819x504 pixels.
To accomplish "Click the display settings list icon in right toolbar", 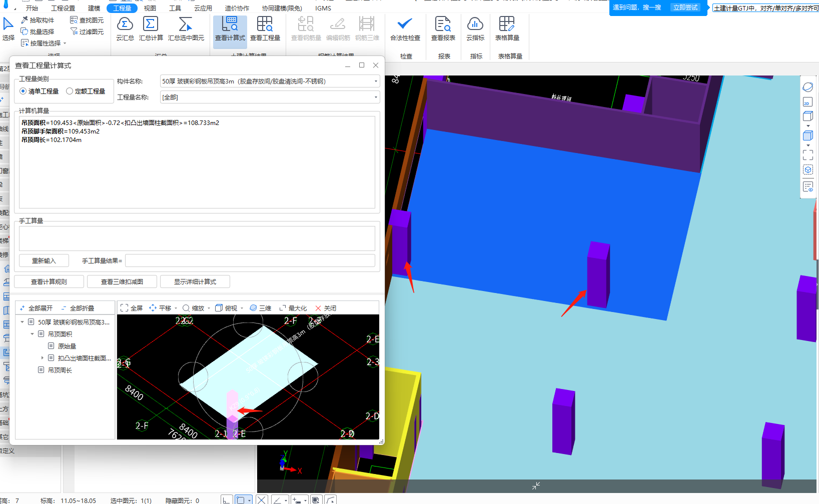I will (807, 187).
